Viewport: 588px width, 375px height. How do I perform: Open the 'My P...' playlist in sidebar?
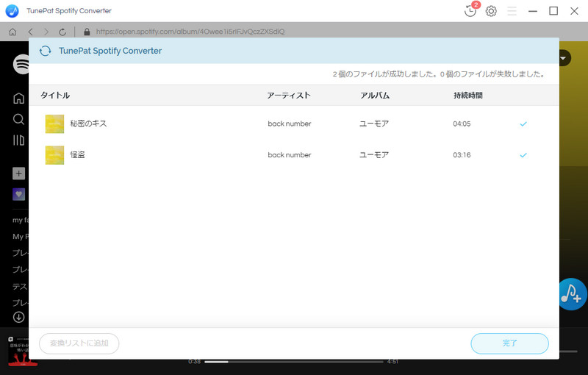coord(21,237)
